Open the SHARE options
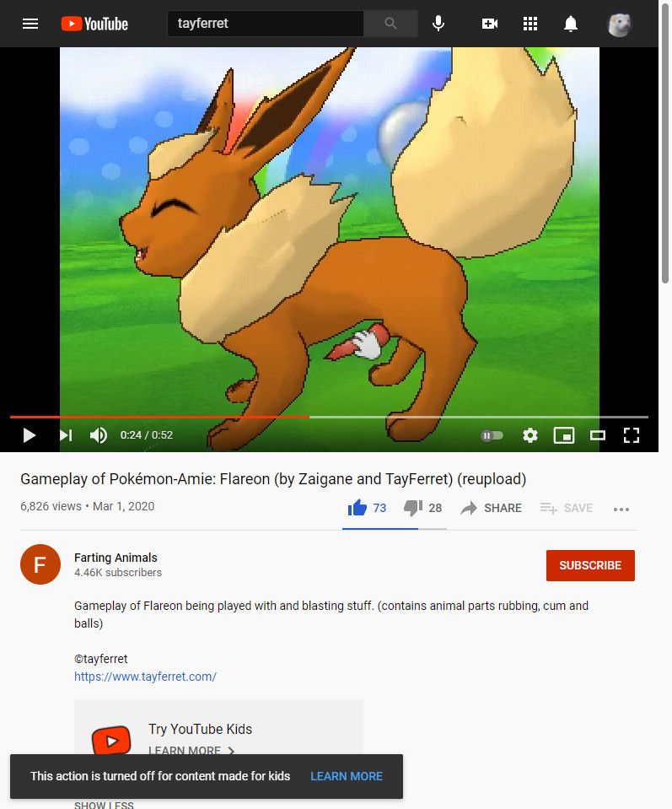 coord(491,508)
